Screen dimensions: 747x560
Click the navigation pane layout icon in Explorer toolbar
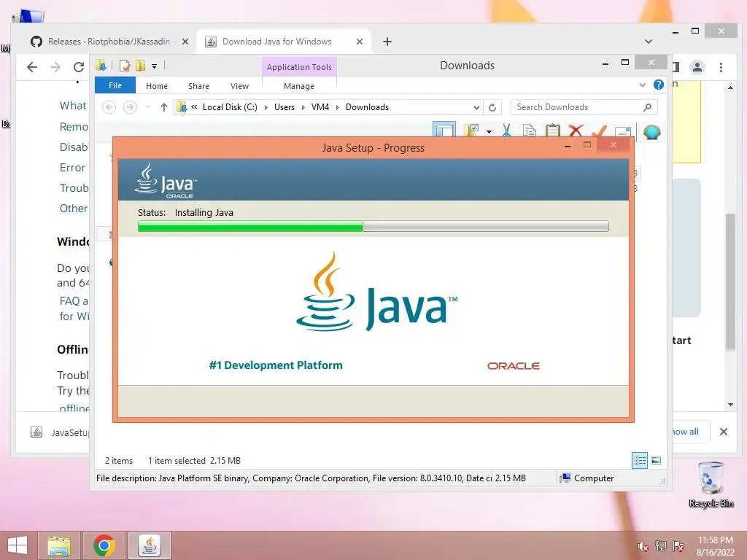tap(444, 130)
